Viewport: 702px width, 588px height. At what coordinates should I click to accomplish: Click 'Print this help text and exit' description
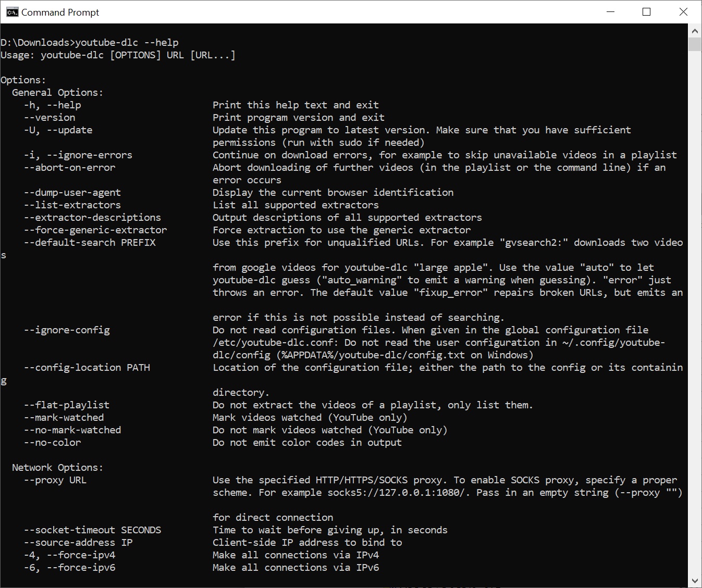(296, 105)
